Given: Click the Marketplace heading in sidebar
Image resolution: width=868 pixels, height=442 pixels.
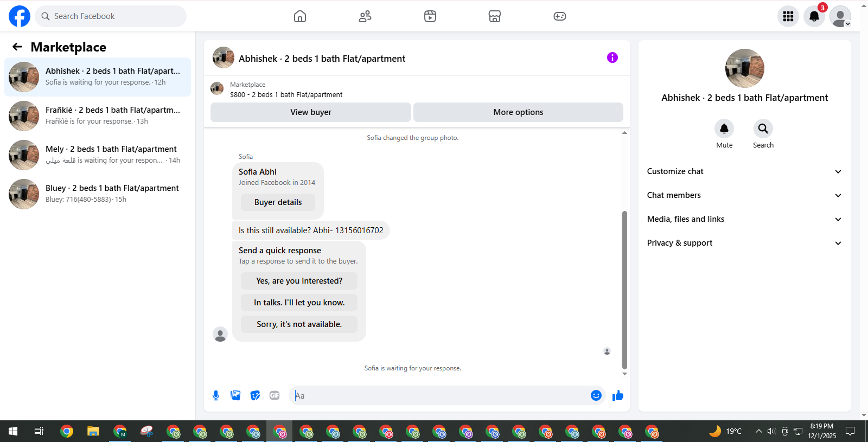Looking at the screenshot, I should (x=68, y=47).
